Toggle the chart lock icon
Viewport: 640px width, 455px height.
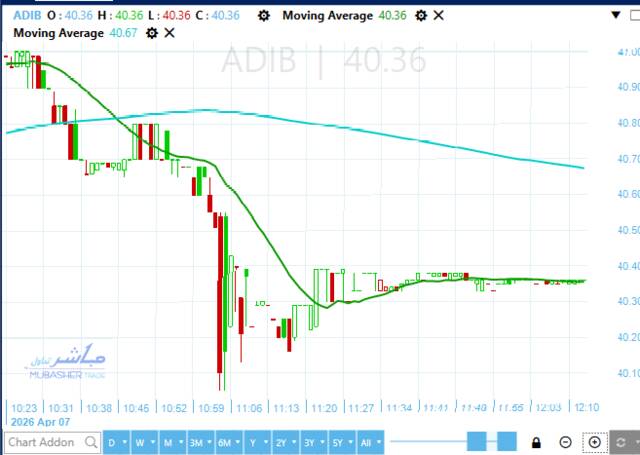pyautogui.click(x=536, y=442)
